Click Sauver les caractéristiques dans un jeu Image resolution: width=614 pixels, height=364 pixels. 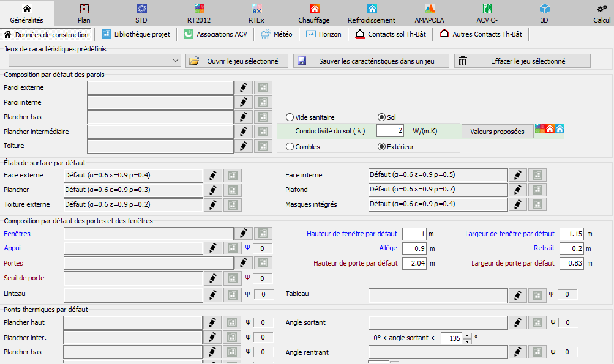pyautogui.click(x=372, y=61)
